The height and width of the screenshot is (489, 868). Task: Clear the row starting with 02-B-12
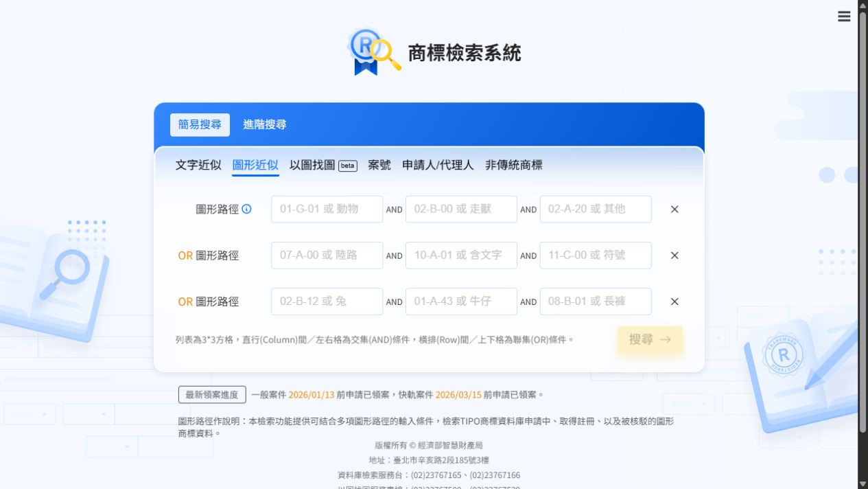click(675, 302)
